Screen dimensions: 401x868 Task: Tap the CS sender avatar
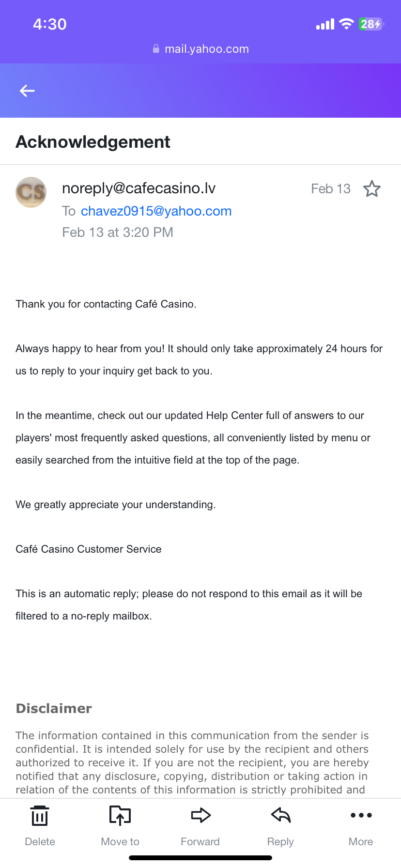31,192
